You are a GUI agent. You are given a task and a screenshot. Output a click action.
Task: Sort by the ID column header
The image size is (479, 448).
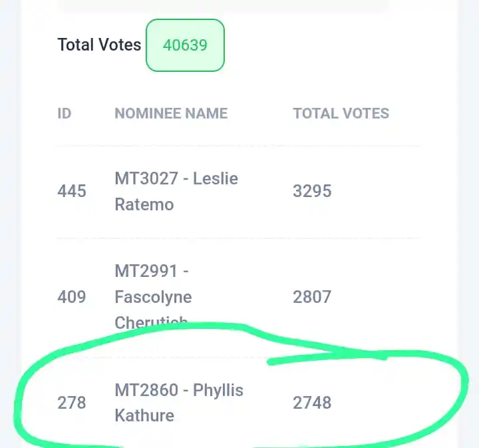point(65,113)
